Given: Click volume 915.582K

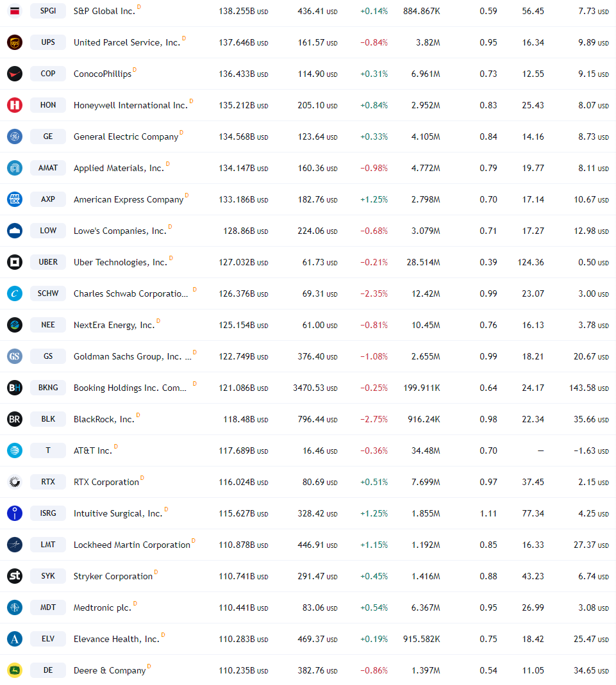Looking at the screenshot, I should click(422, 639).
